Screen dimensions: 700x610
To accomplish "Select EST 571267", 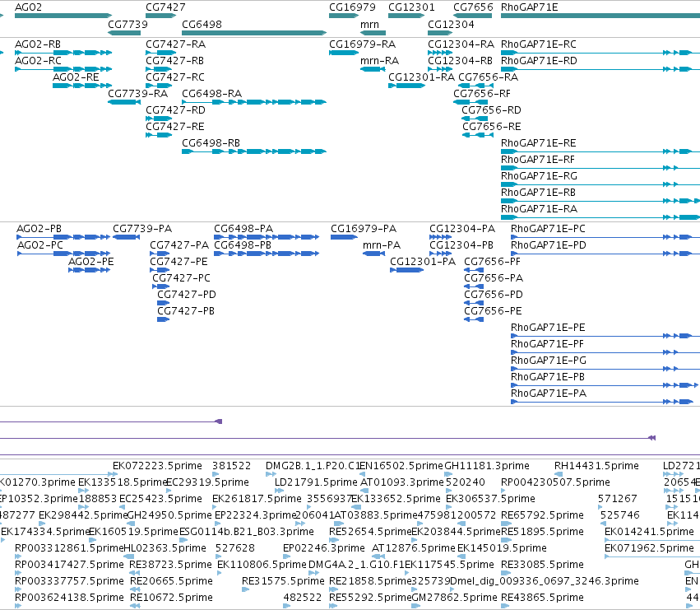I will click(x=618, y=499).
